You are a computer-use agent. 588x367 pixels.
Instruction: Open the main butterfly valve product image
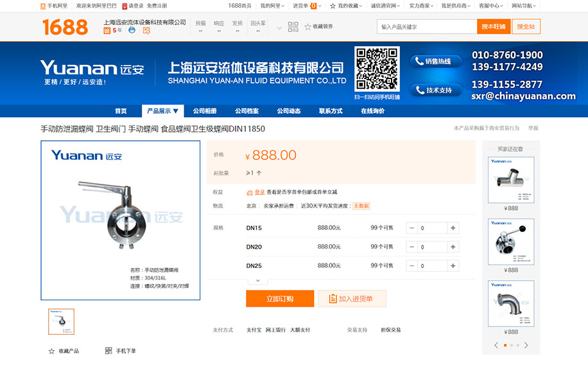(x=121, y=220)
